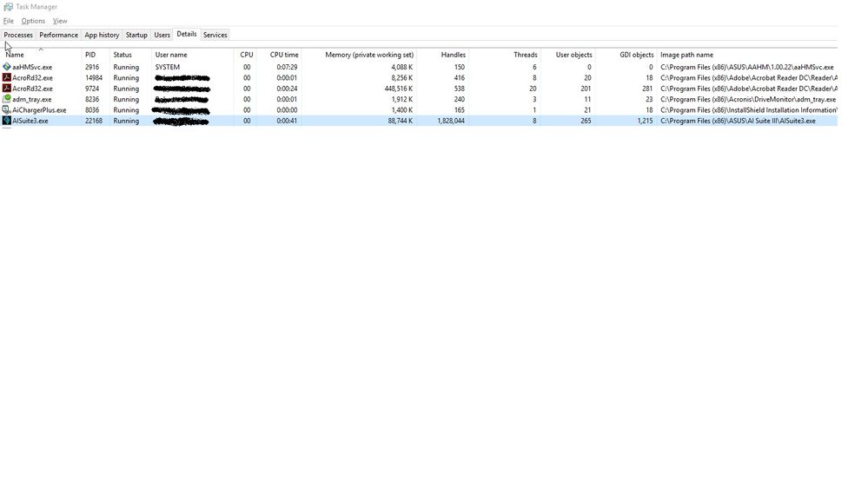Switch to the Performance tab
The width and height of the screenshot is (868, 488).
click(x=58, y=35)
